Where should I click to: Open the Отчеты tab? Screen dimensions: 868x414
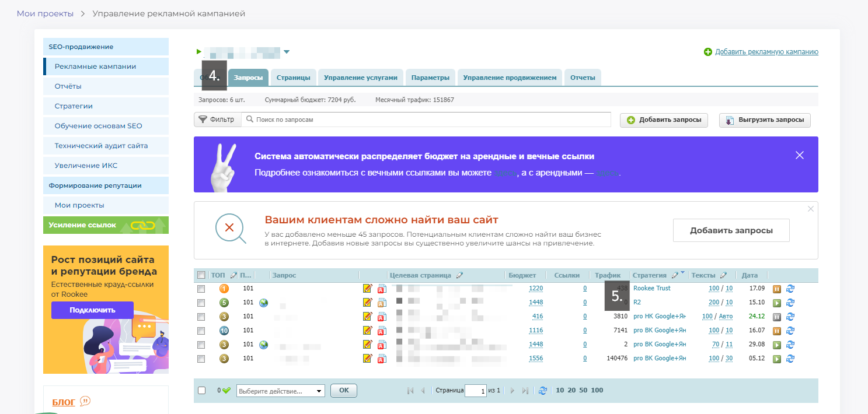(583, 76)
